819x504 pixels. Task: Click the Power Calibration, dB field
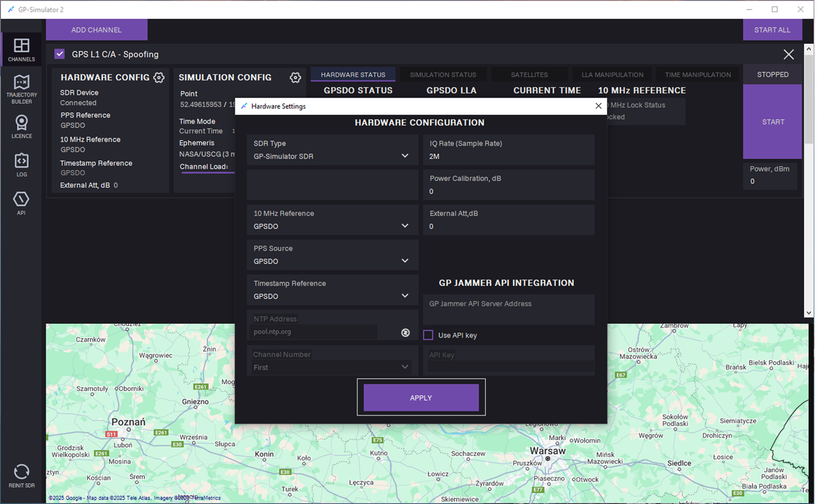(x=508, y=185)
